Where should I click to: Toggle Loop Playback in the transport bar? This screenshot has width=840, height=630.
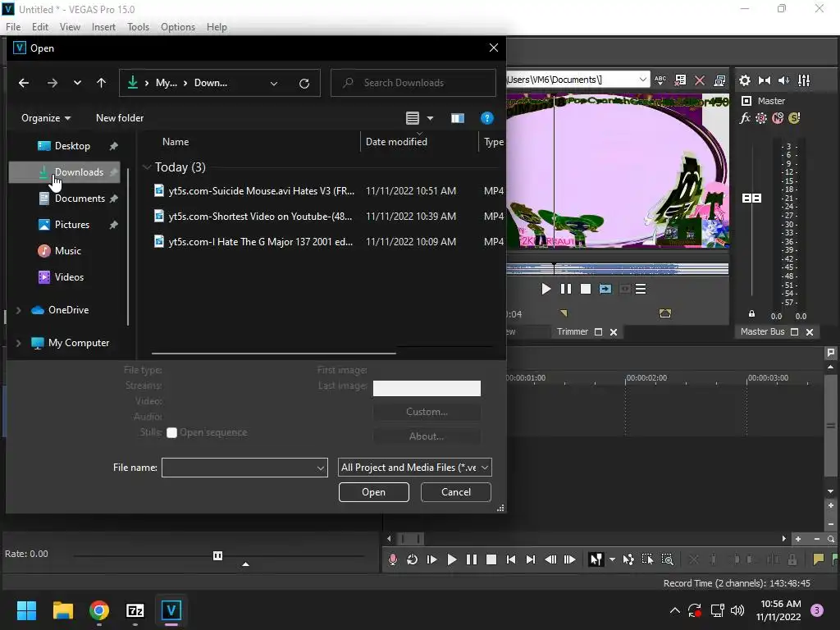(x=412, y=559)
